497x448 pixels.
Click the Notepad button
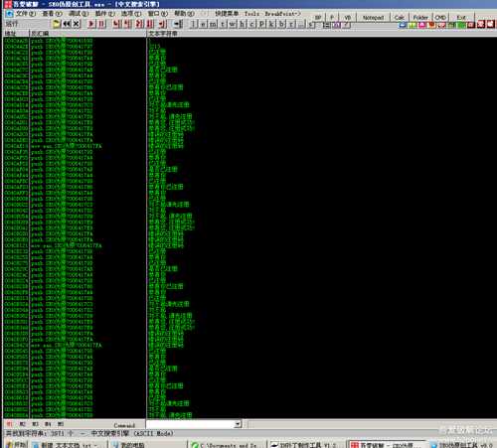[373, 17]
